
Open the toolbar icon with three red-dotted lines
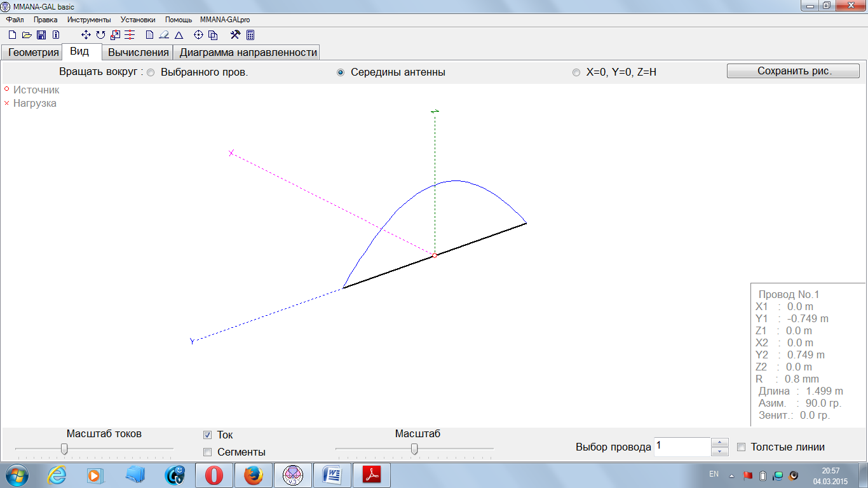click(x=130, y=35)
